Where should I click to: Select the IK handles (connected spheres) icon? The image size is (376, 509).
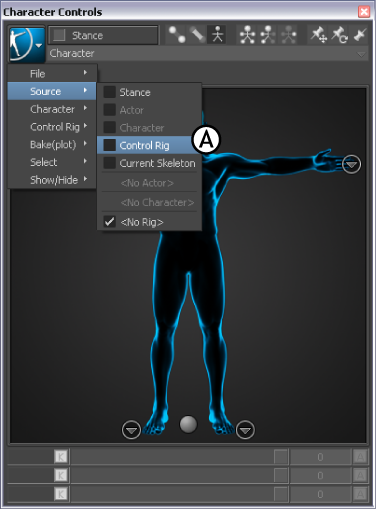click(x=177, y=35)
